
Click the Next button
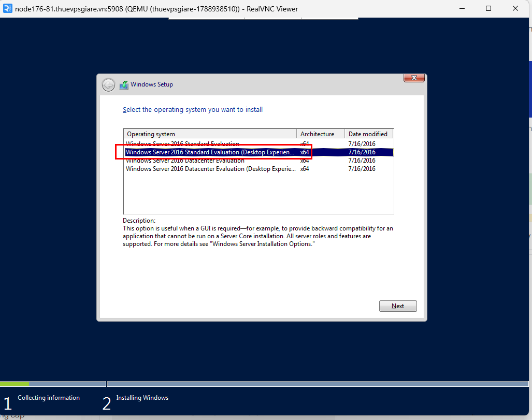coord(398,306)
